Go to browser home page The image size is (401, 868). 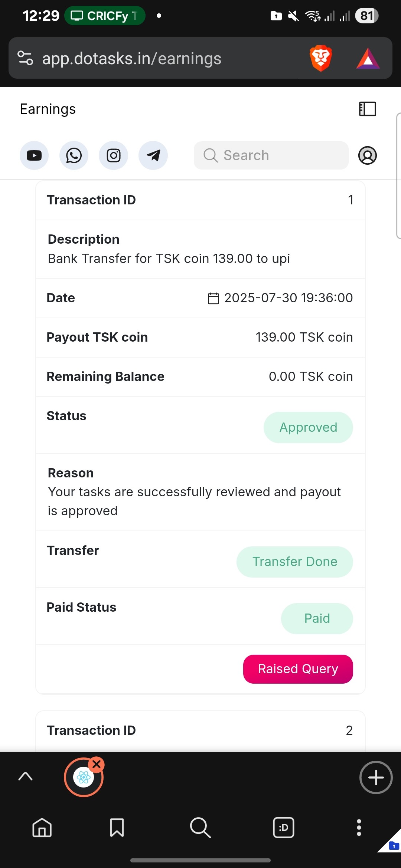pos(42,828)
